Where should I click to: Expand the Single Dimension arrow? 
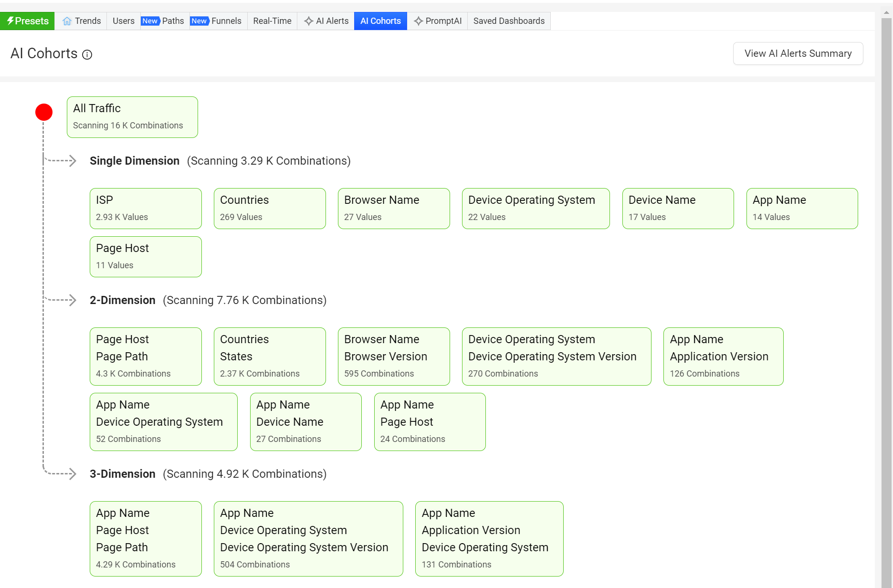(72, 161)
